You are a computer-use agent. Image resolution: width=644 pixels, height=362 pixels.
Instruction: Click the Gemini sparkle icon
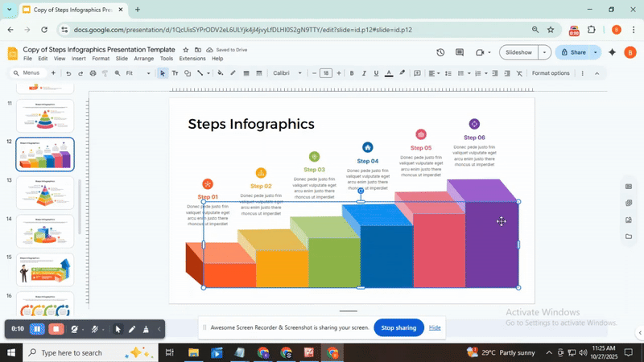click(x=613, y=52)
